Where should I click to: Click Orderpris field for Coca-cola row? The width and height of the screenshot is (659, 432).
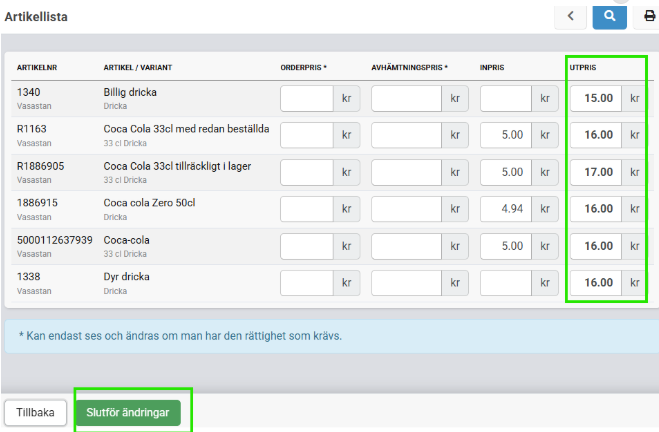pos(306,246)
